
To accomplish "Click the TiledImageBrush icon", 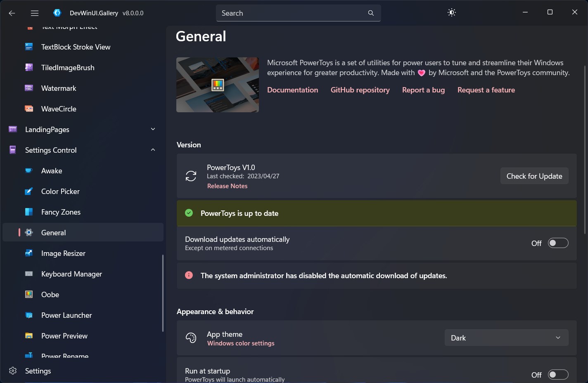I will click(x=29, y=68).
